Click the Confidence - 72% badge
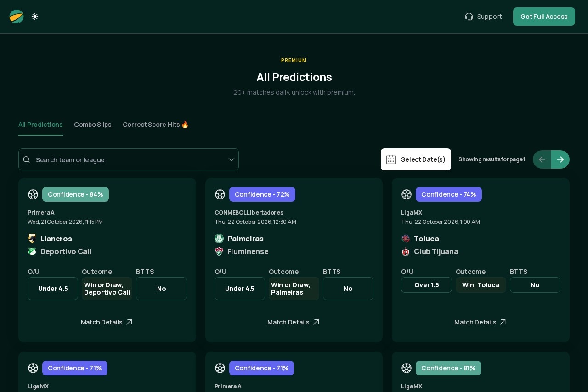Image resolution: width=588 pixels, height=392 pixels. [x=262, y=194]
